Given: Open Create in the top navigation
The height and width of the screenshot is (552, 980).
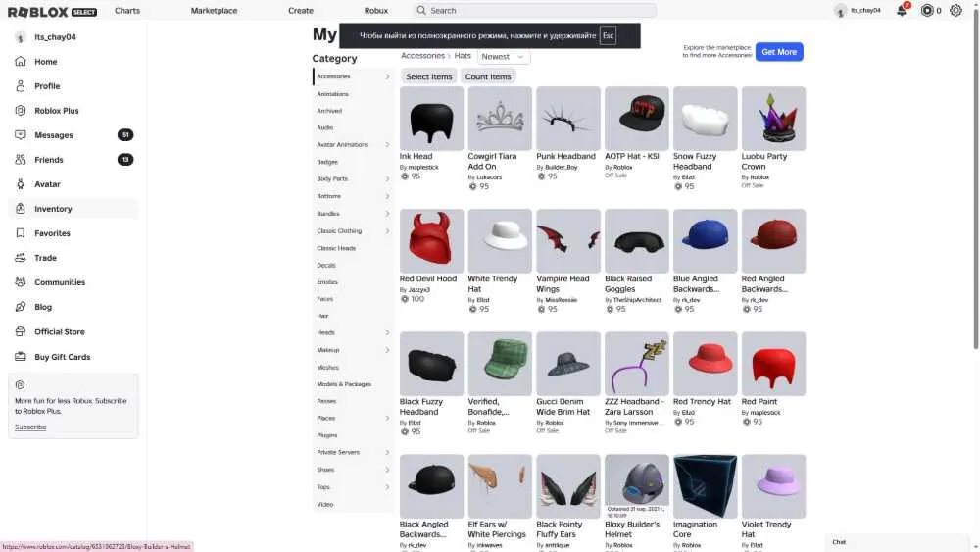Looking at the screenshot, I should click(301, 11).
